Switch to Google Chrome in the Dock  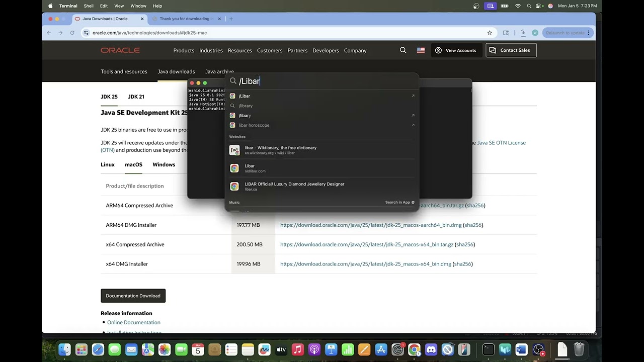(414, 349)
